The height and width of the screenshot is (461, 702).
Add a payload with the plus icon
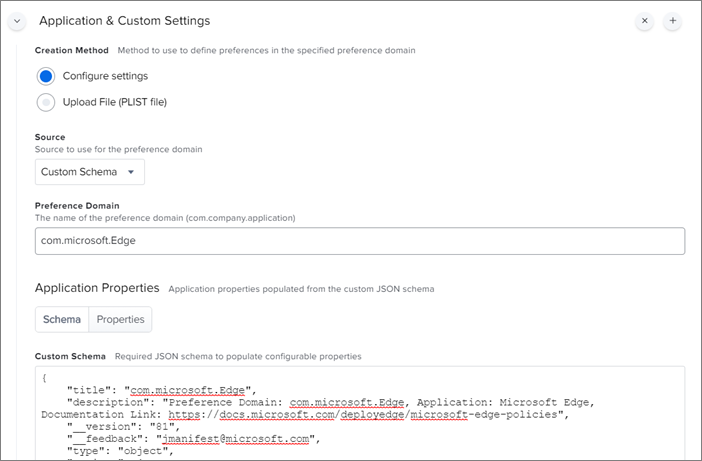(x=672, y=20)
